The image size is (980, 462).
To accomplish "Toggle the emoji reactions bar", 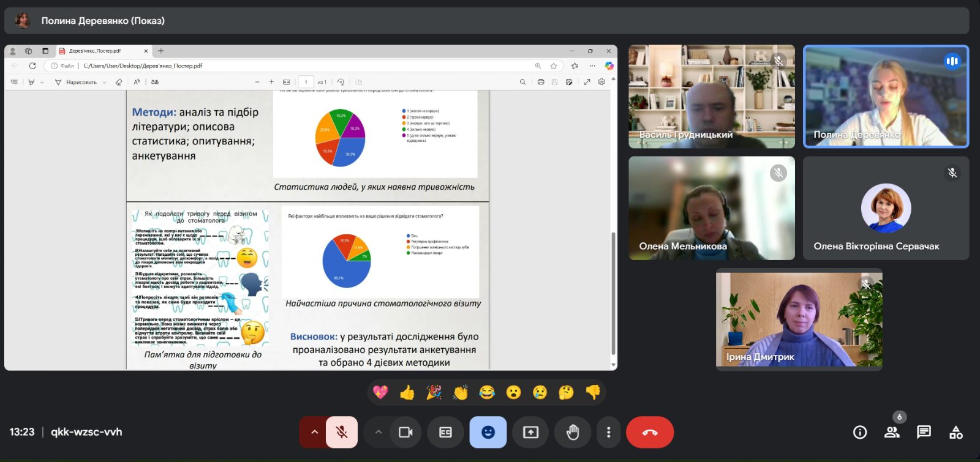I will (488, 432).
